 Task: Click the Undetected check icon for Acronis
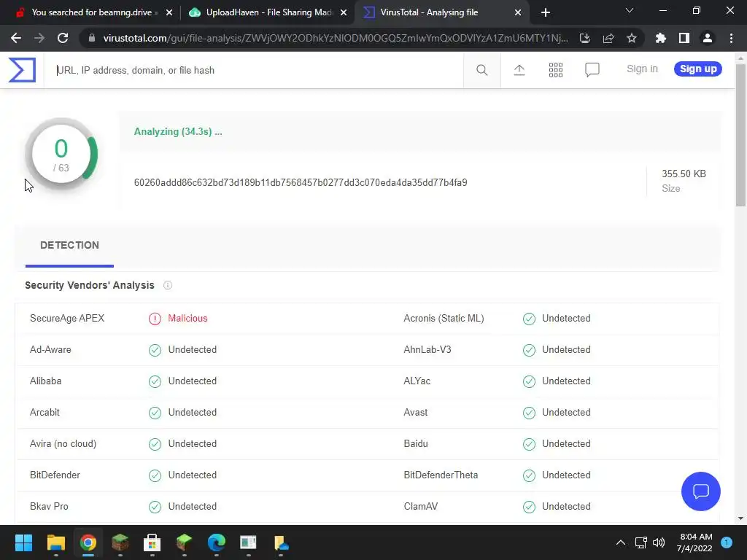(529, 319)
